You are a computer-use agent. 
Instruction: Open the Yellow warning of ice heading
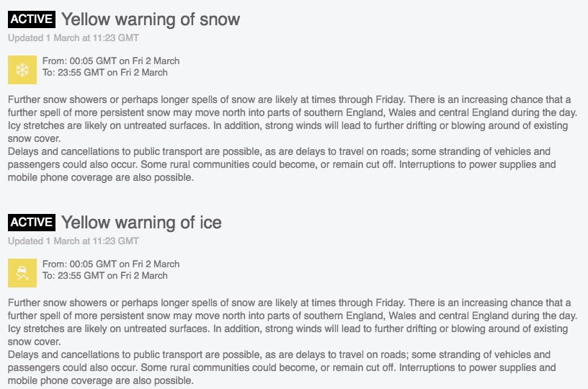(141, 223)
